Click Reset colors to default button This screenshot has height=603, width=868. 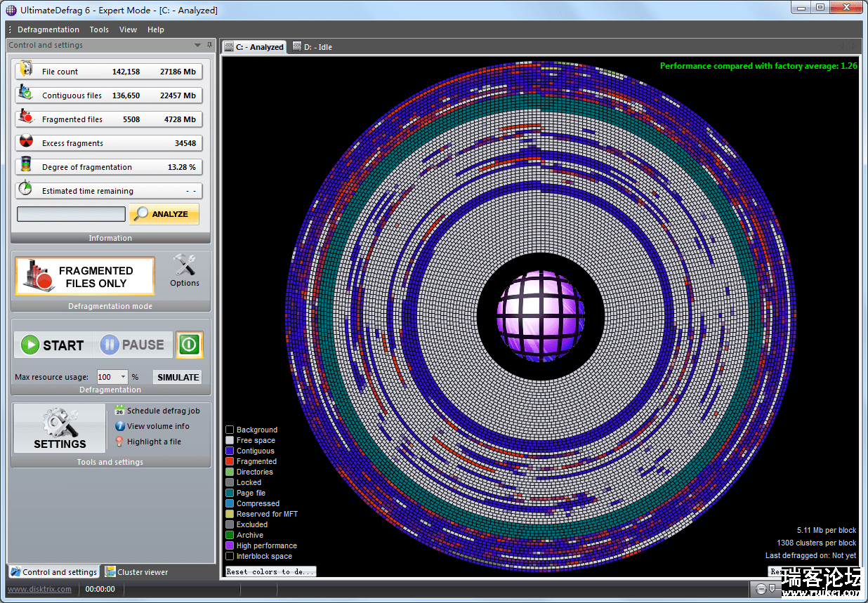pyautogui.click(x=270, y=571)
